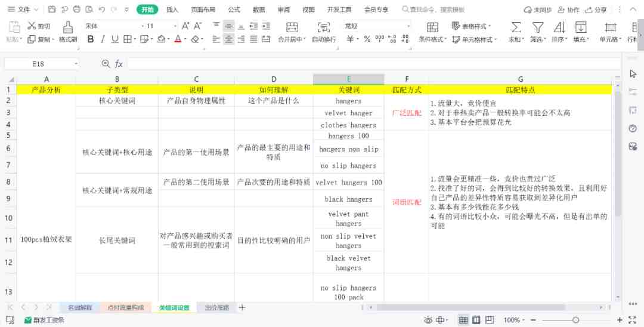The width and height of the screenshot is (644, 327).
Task: Switch to the 页面布局 (Page Layout) tab
Action: tap(203, 9)
